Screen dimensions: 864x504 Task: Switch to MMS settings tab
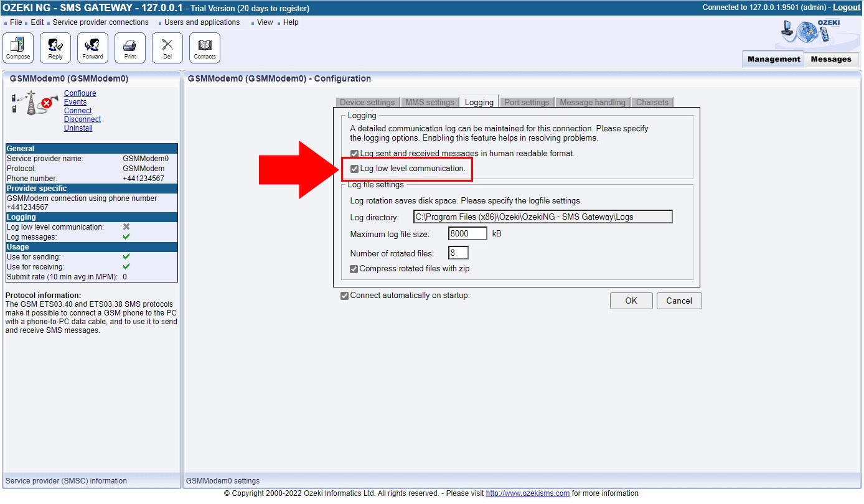pos(430,102)
